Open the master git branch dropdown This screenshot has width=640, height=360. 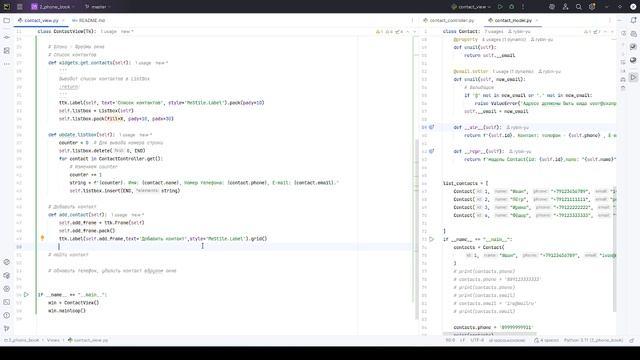[x=98, y=7]
